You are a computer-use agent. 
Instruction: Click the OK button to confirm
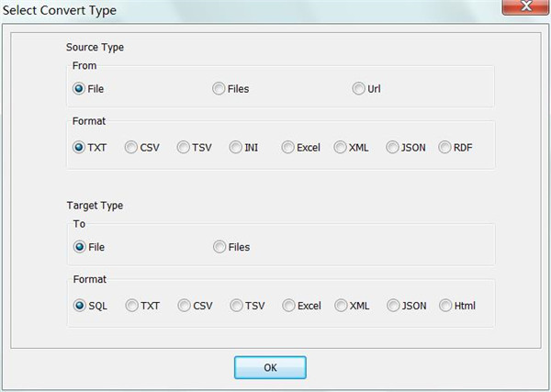click(270, 367)
